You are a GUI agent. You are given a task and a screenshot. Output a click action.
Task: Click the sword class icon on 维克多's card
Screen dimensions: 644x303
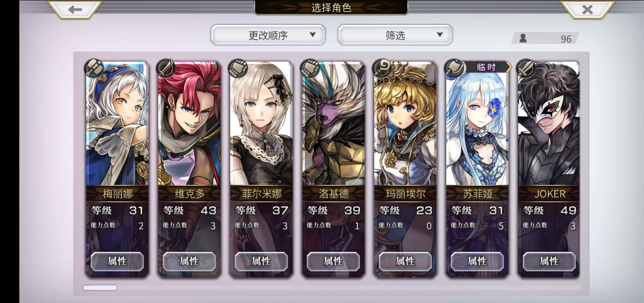166,68
